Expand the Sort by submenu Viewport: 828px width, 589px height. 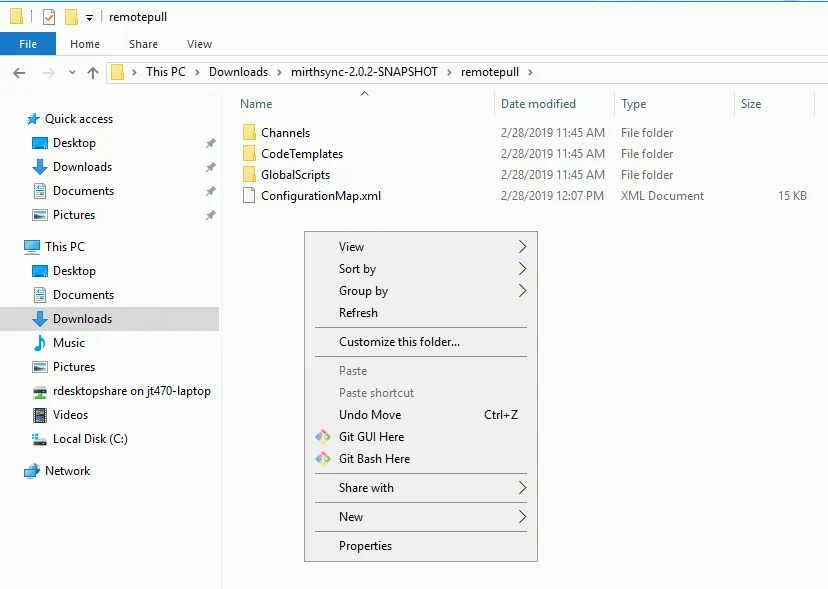pyautogui.click(x=358, y=268)
